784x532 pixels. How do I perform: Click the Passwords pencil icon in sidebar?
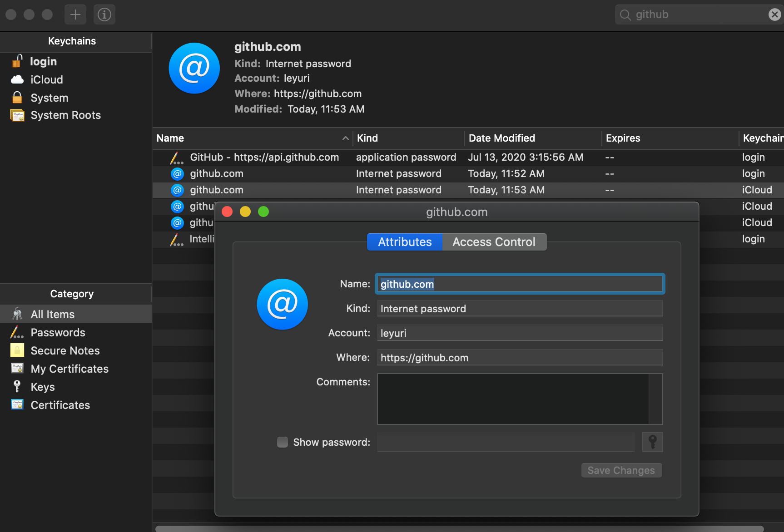[17, 332]
